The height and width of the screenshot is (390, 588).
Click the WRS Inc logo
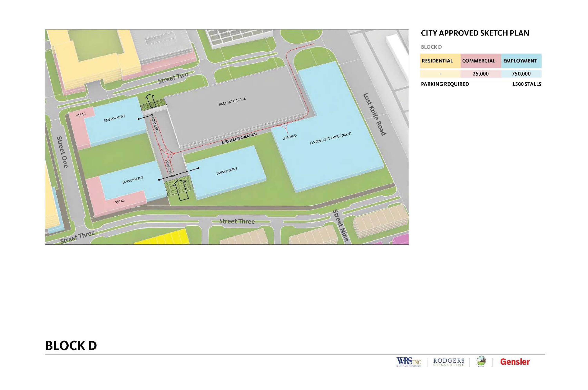coord(409,362)
